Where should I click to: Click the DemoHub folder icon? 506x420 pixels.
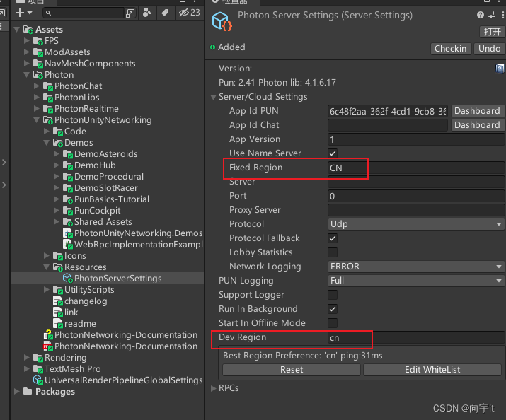click(x=67, y=165)
